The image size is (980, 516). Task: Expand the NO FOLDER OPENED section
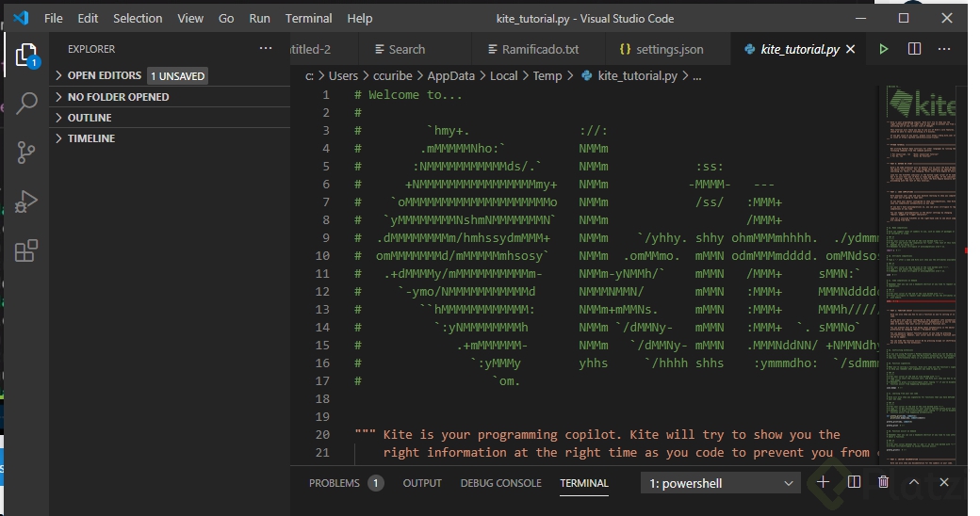pyautogui.click(x=170, y=97)
